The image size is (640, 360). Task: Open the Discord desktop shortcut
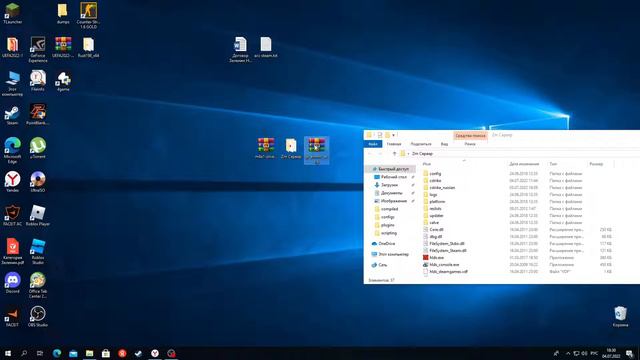12,283
